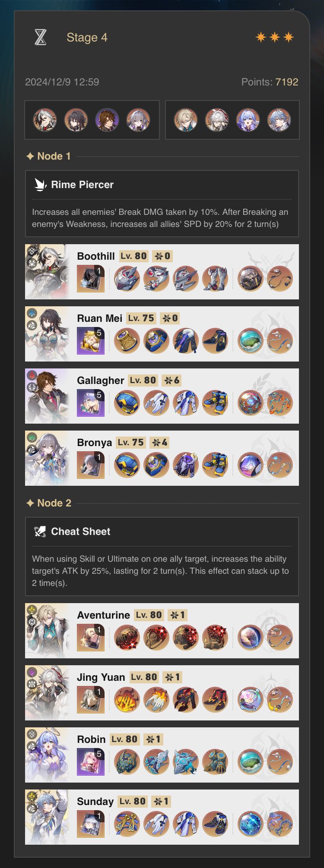Screen dimensions: 324x868
Task: Select Ruan Mei's green planar sphere relic
Action: tap(250, 341)
